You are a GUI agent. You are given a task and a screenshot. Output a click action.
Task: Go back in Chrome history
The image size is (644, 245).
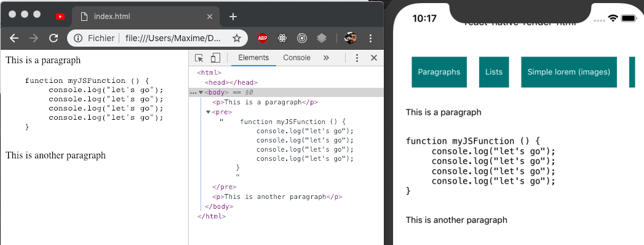coord(14,38)
